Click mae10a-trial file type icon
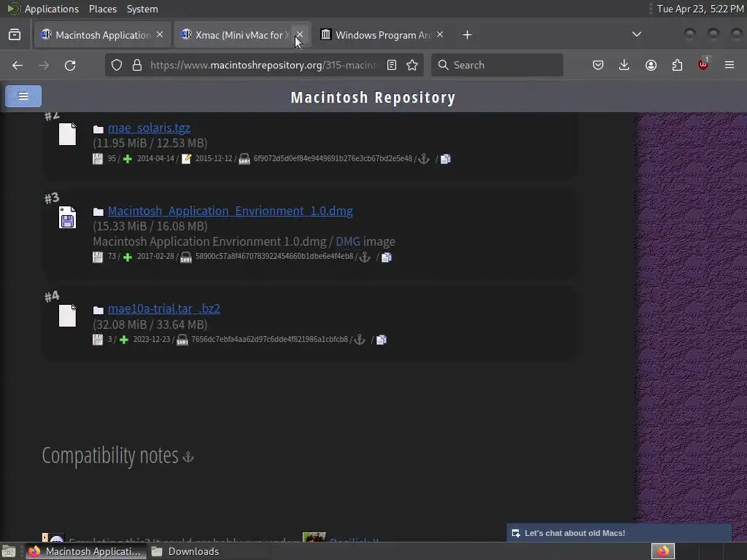The image size is (747, 560). [67, 315]
